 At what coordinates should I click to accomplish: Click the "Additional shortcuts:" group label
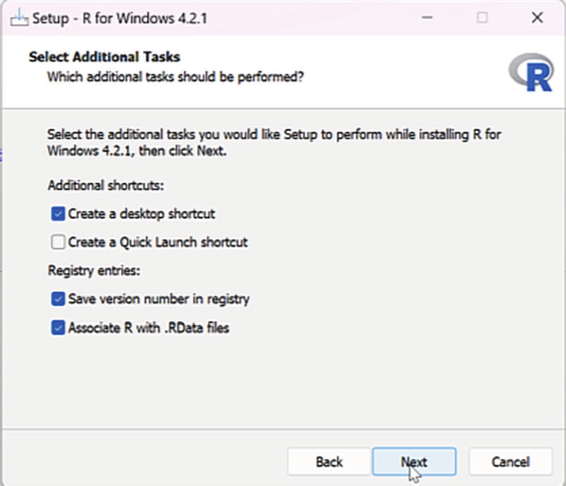click(x=106, y=185)
